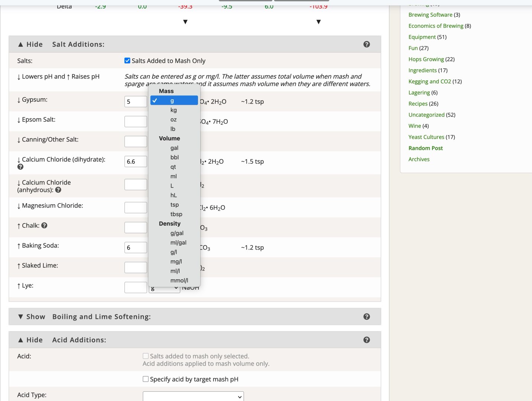Screen dimensions: 532x401
Task: Uncheck Salts Added to Mash Only
Action: 127,61
